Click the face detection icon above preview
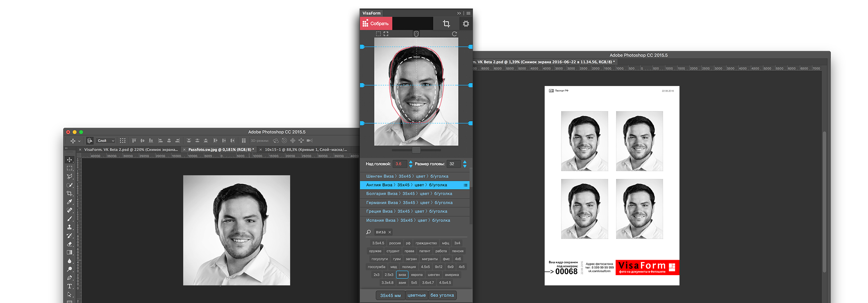The width and height of the screenshot is (868, 303). coord(416,34)
